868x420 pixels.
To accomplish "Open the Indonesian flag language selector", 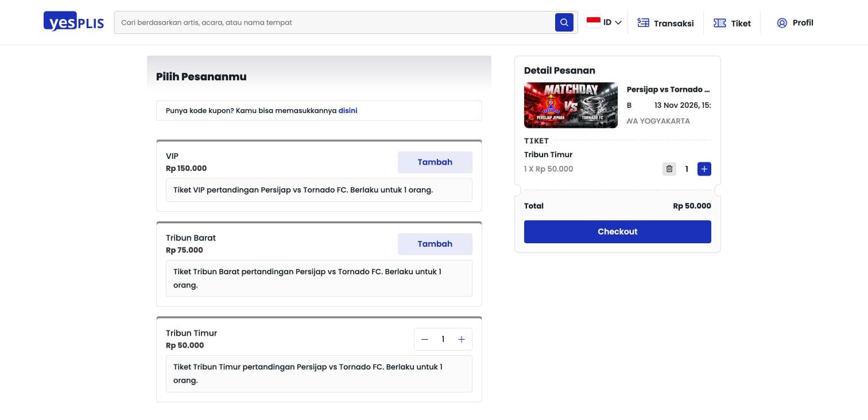I will click(604, 22).
